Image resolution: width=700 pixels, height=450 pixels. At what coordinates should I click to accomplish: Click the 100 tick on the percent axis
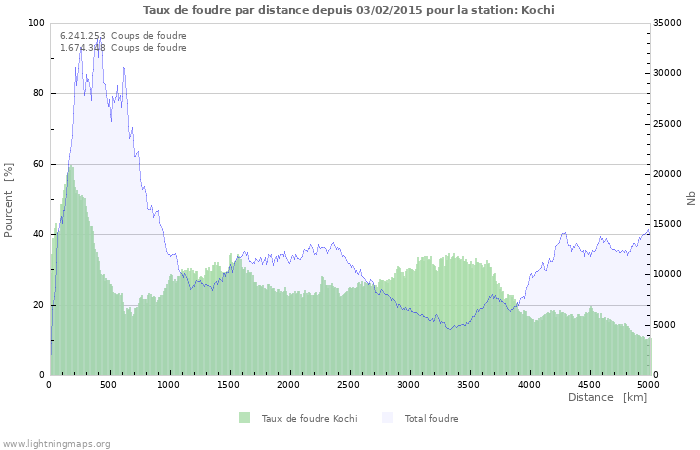36,23
